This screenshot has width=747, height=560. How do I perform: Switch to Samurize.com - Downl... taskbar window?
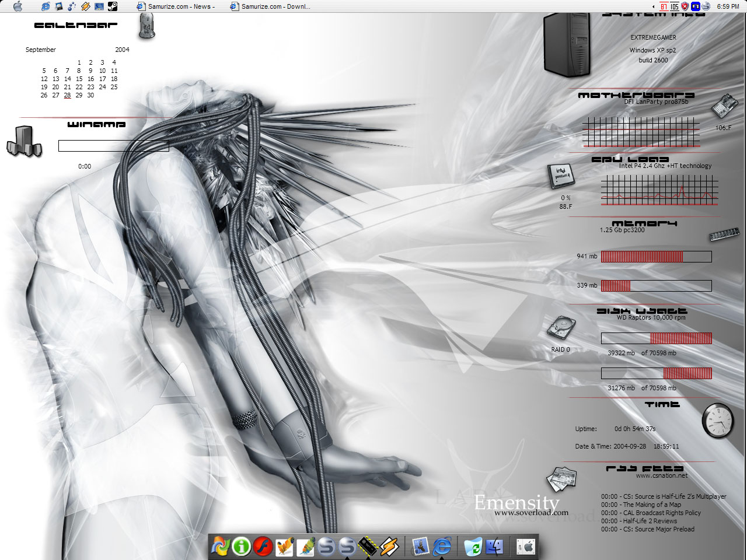point(270,6)
